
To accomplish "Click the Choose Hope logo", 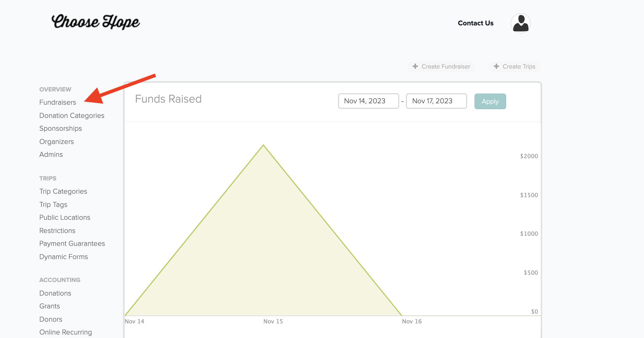I will coord(96,22).
